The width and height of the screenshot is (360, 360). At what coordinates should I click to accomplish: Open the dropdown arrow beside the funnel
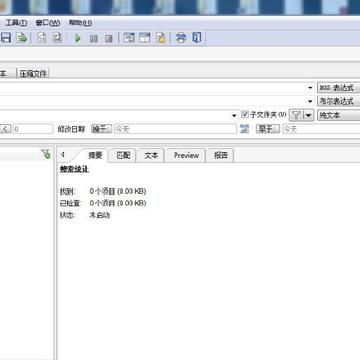[x=309, y=115]
